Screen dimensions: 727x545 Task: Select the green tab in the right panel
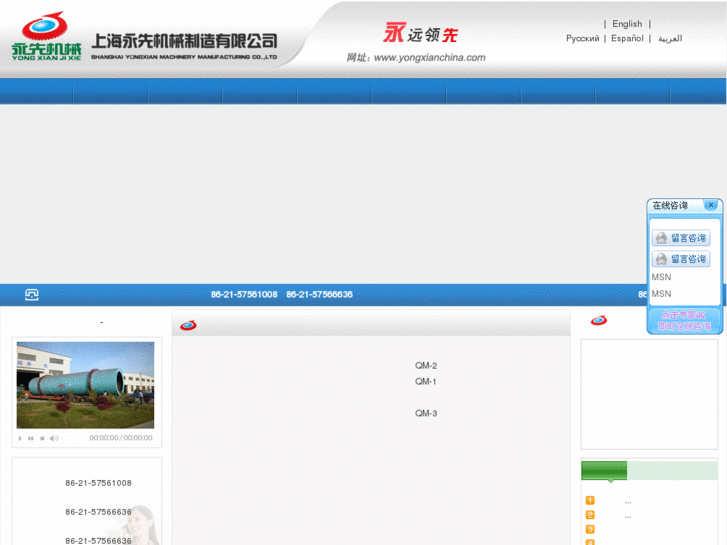click(x=604, y=470)
